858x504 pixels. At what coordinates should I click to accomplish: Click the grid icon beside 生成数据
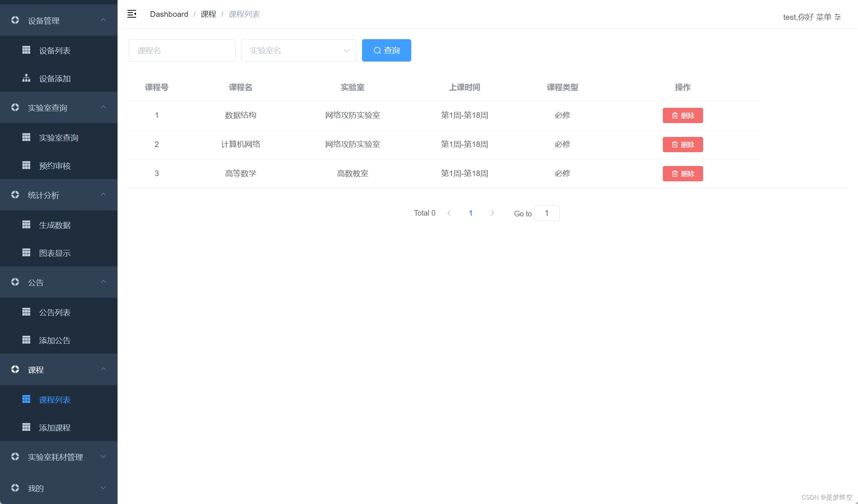(26, 225)
